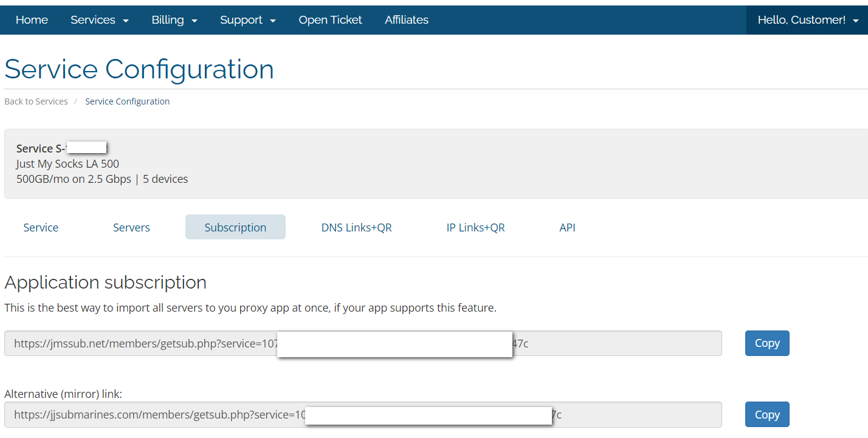Click Open Ticket in navigation bar

(x=330, y=20)
